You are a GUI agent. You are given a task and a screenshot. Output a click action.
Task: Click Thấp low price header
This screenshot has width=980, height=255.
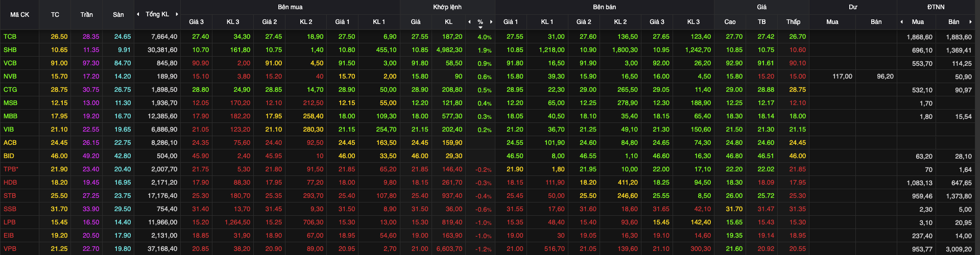pyautogui.click(x=794, y=22)
